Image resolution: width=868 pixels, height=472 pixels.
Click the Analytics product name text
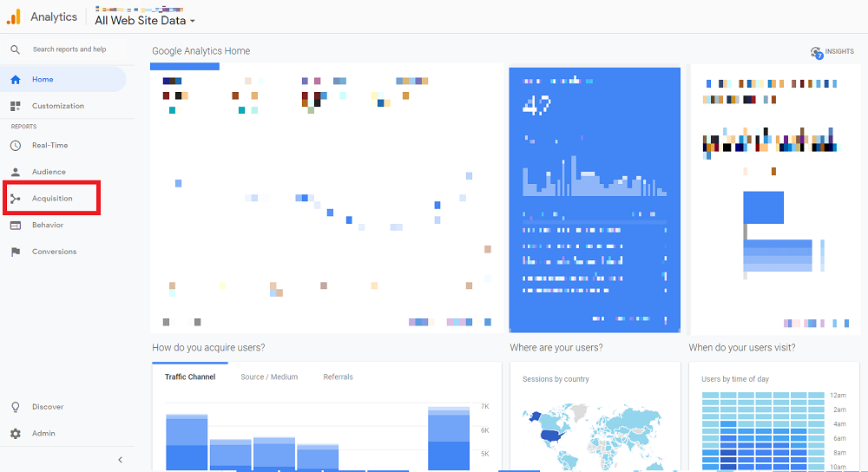(x=54, y=17)
